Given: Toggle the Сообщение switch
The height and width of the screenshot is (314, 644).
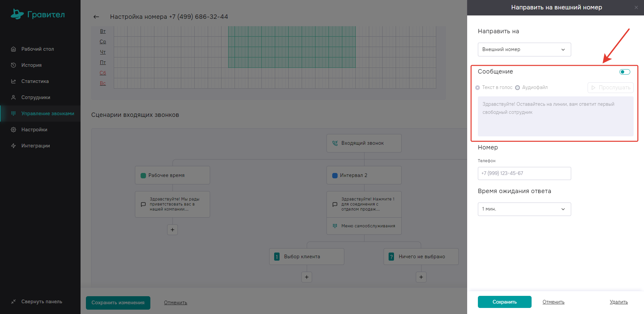Looking at the screenshot, I should click(x=625, y=72).
